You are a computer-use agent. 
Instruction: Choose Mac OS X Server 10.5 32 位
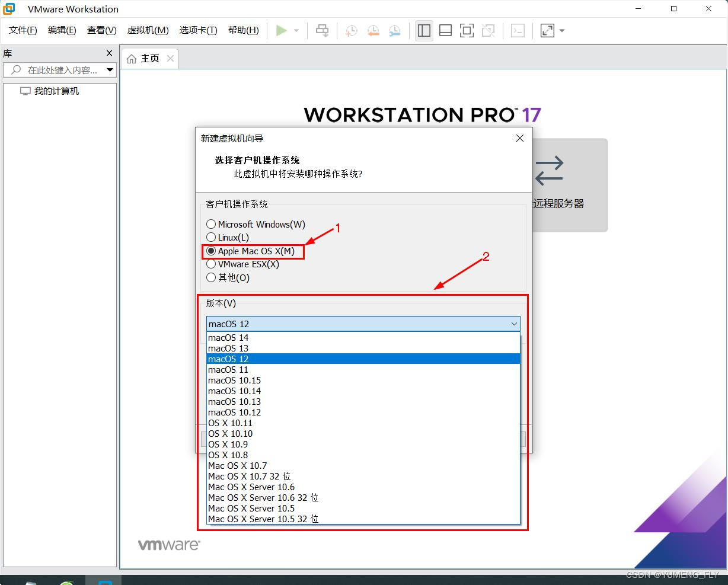tap(363, 519)
